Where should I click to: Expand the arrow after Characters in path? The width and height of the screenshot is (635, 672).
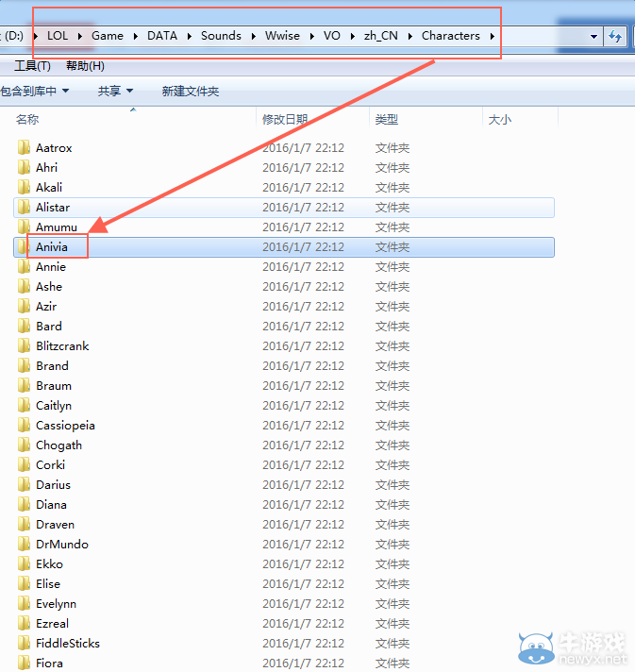click(x=493, y=36)
